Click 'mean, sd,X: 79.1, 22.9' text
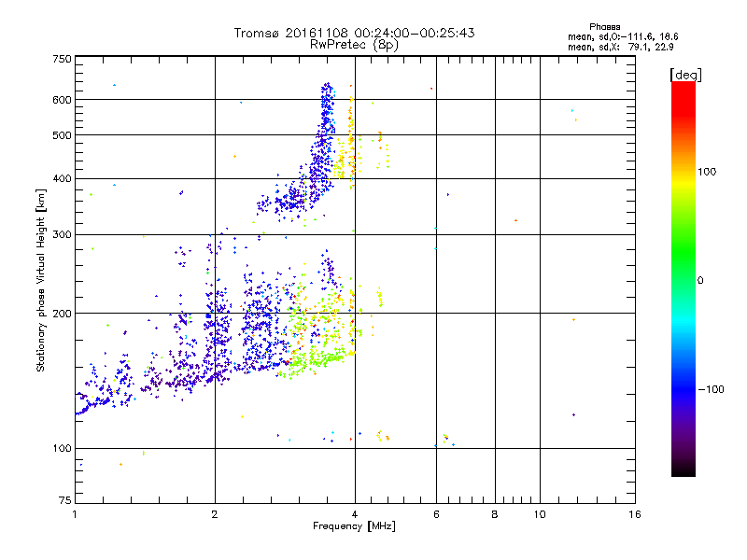 pyautogui.click(x=620, y=47)
